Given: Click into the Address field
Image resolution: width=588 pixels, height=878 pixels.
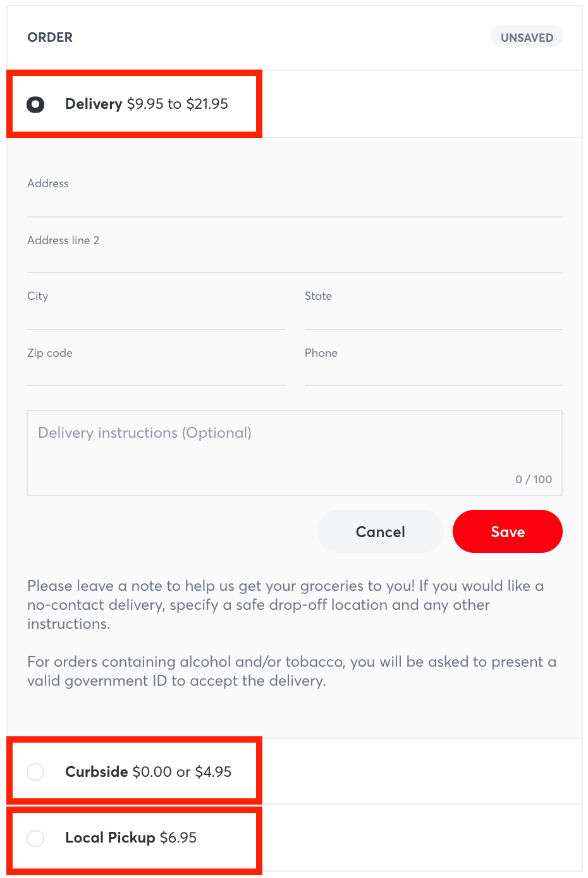Looking at the screenshot, I should point(294,201).
